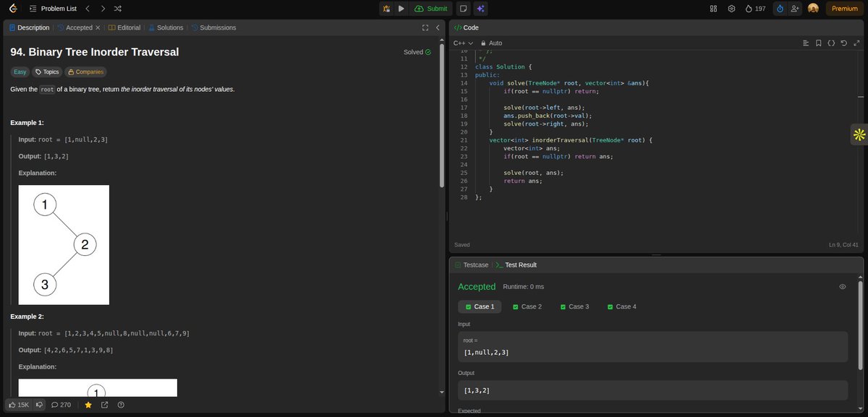The width and height of the screenshot is (868, 417).
Task: Open the C++ language dropdown
Action: pyautogui.click(x=463, y=43)
